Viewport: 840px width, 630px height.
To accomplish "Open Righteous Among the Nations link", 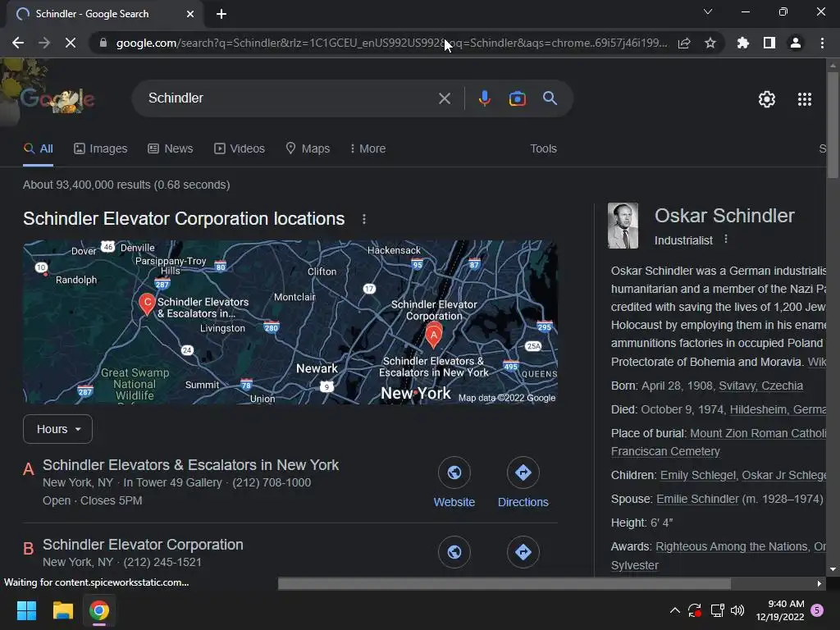I will pos(731,546).
